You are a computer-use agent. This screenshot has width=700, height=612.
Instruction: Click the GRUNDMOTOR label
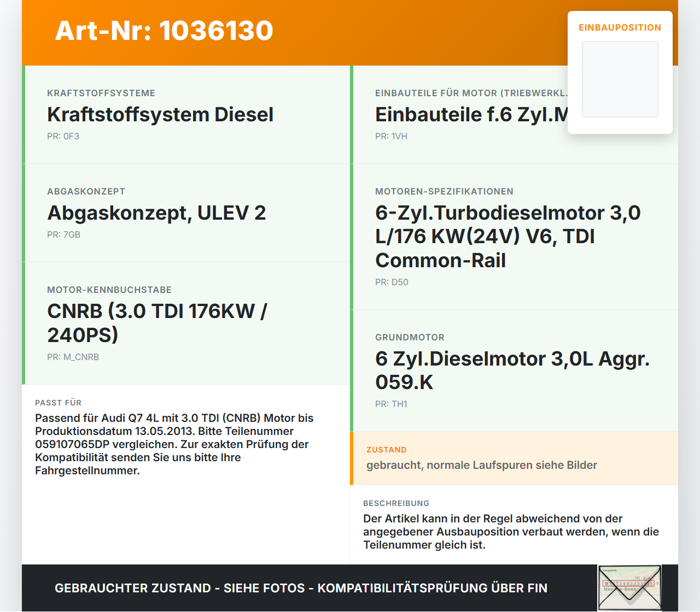point(410,337)
